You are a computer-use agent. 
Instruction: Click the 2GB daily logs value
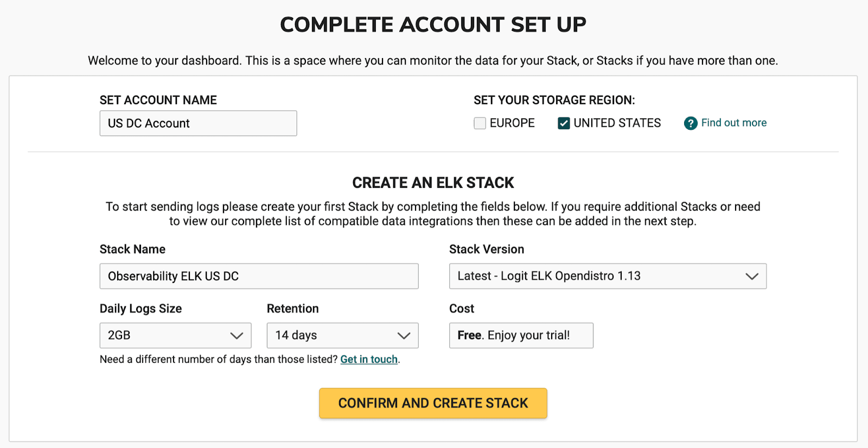tap(119, 335)
